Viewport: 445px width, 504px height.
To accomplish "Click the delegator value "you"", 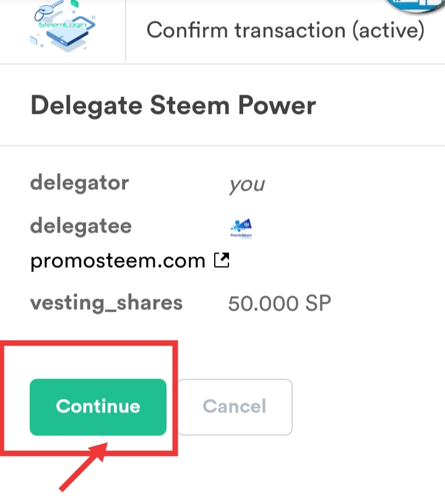I will [x=246, y=184].
